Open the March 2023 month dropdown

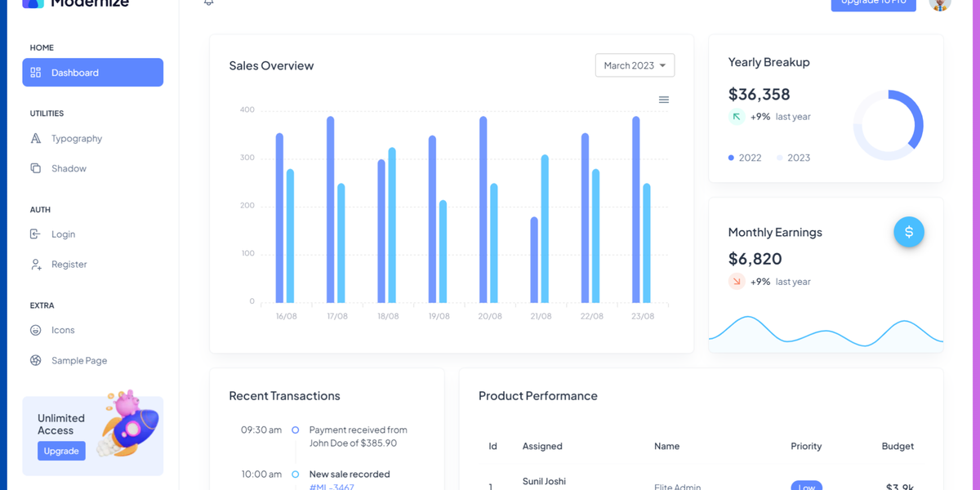point(635,65)
